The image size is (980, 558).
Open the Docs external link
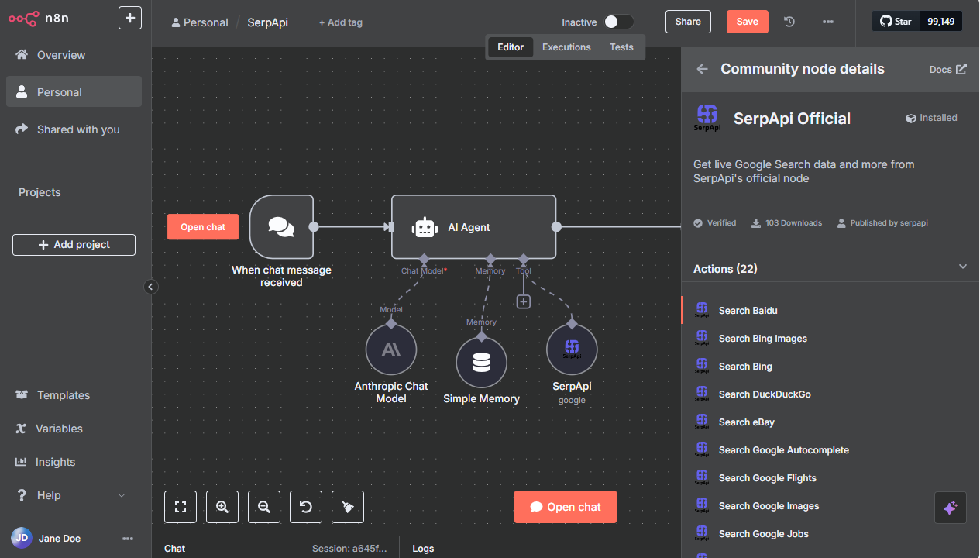[x=947, y=69]
